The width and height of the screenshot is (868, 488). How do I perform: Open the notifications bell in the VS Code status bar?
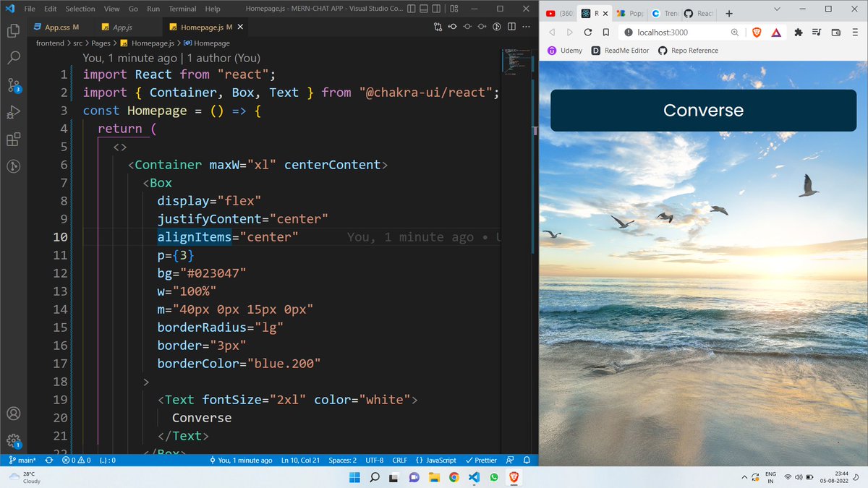coord(527,460)
